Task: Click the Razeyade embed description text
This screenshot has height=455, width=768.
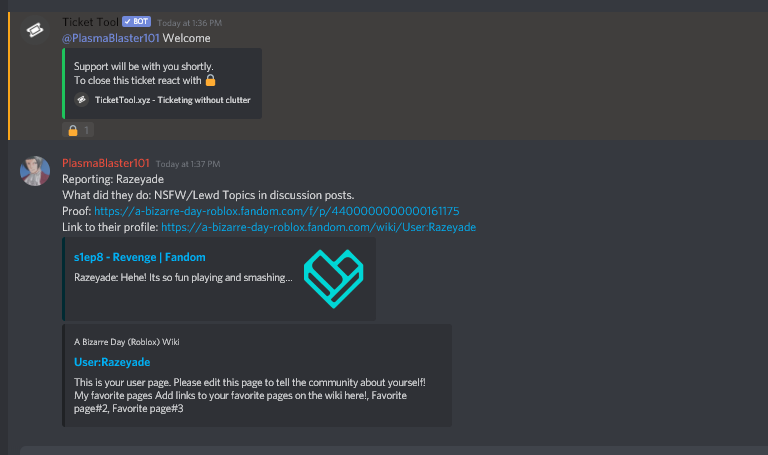Action: pos(183,277)
